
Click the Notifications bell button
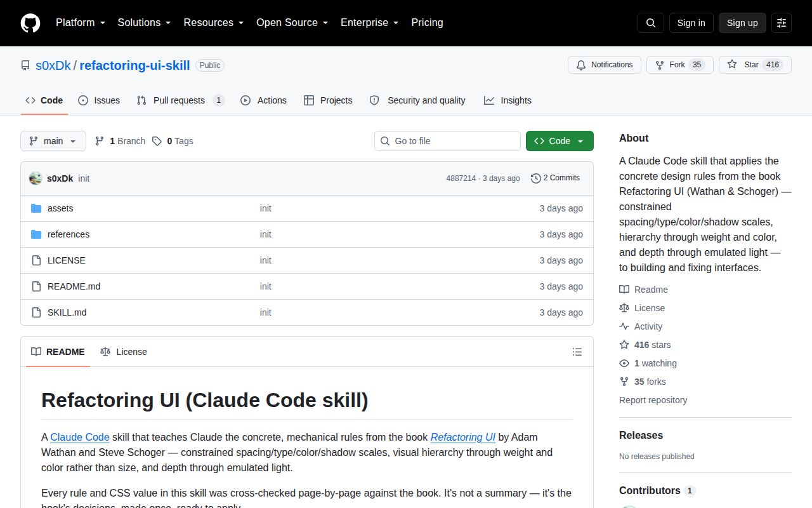click(x=605, y=65)
